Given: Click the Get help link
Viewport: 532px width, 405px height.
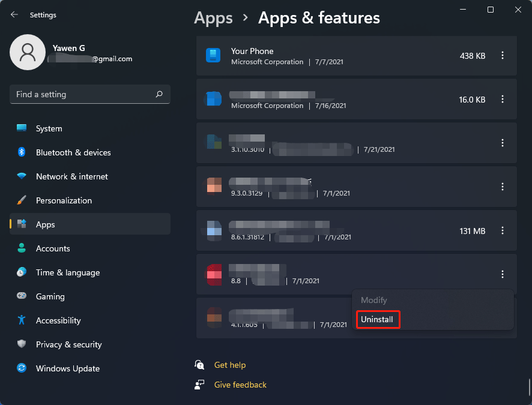Looking at the screenshot, I should [x=229, y=365].
